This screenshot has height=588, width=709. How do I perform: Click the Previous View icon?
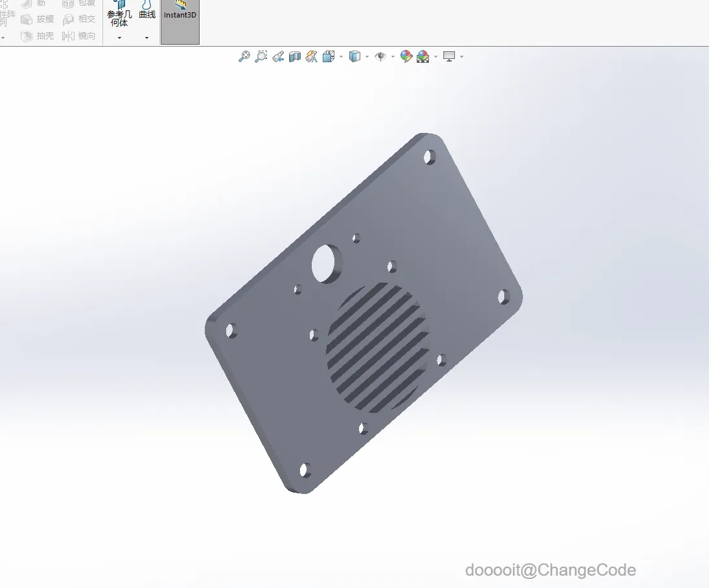(278, 56)
